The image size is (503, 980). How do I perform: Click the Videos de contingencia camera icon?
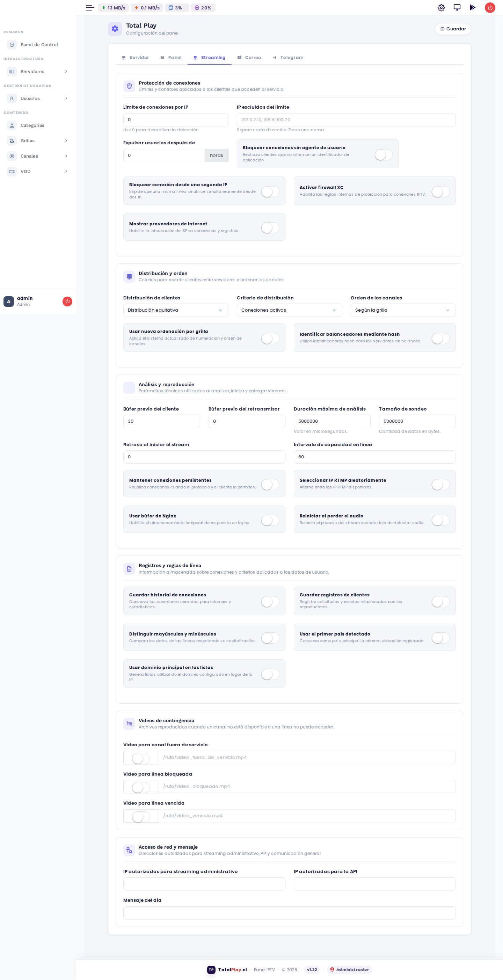tap(129, 724)
